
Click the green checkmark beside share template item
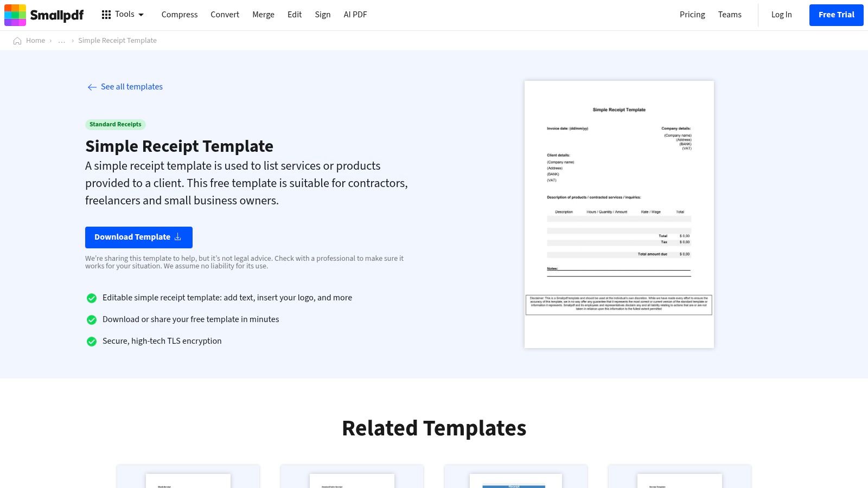coord(91,319)
